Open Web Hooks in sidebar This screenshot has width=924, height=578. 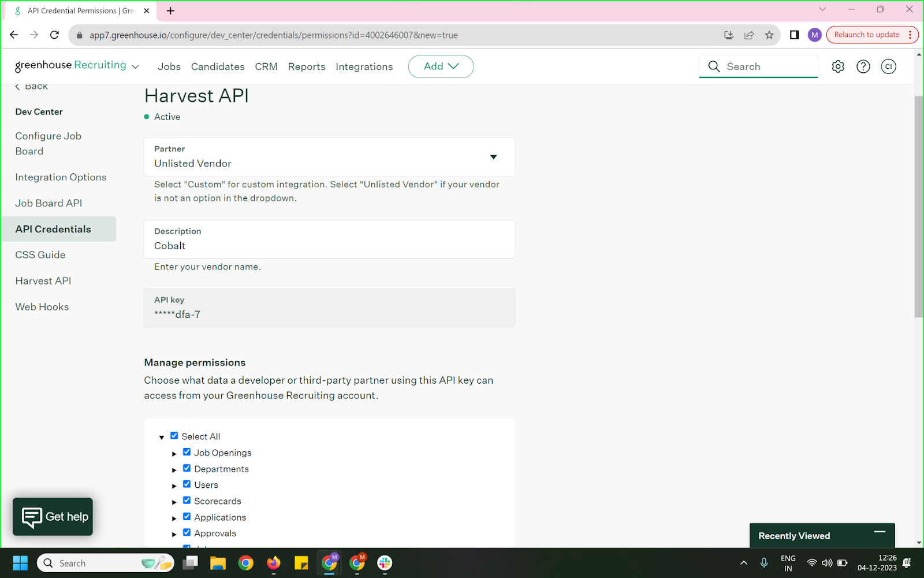coord(42,307)
